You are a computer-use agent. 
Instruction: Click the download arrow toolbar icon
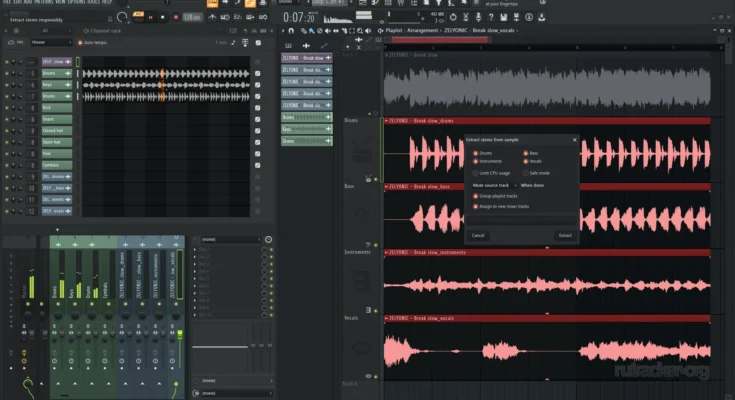541,17
